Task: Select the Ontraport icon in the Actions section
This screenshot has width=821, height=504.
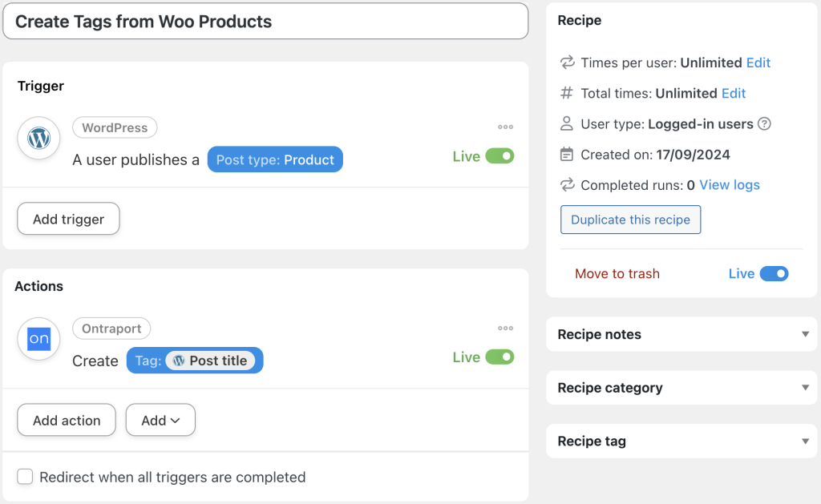Action: 38,338
